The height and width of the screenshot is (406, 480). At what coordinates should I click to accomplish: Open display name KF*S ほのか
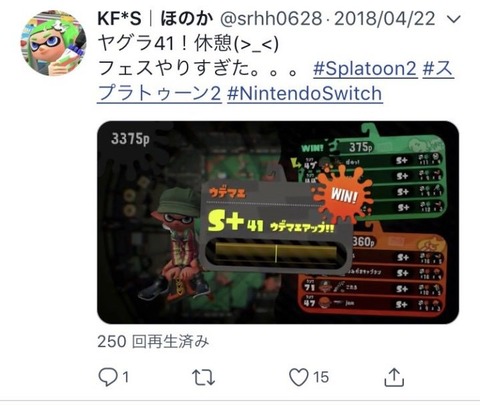coord(155,18)
